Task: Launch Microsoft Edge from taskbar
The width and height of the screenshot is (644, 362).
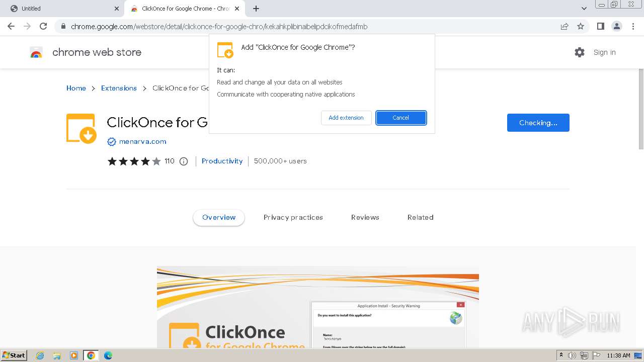Action: click(x=108, y=355)
